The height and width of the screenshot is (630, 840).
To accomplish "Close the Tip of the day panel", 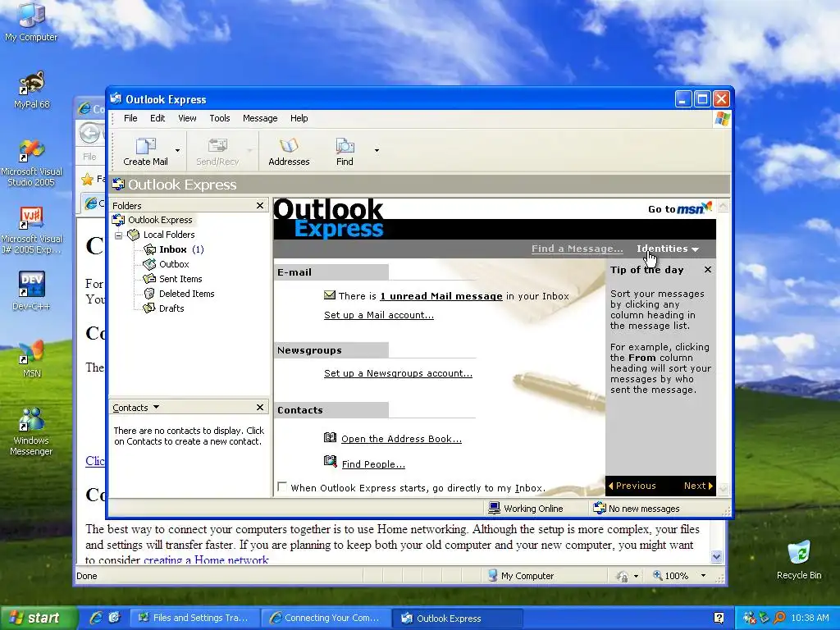I will (708, 269).
